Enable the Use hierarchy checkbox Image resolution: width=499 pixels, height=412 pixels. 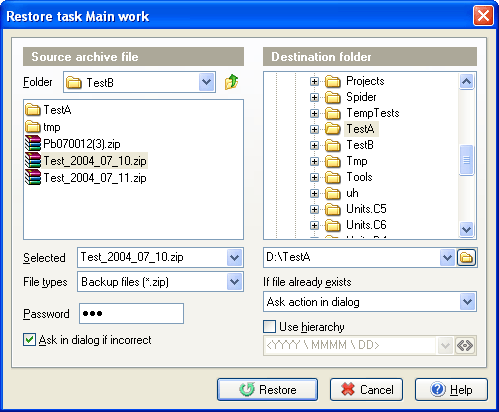point(269,327)
